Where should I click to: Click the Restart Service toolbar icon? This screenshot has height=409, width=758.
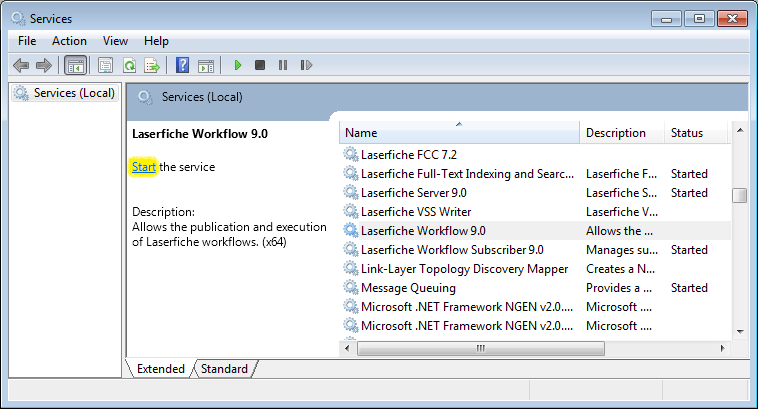[305, 65]
